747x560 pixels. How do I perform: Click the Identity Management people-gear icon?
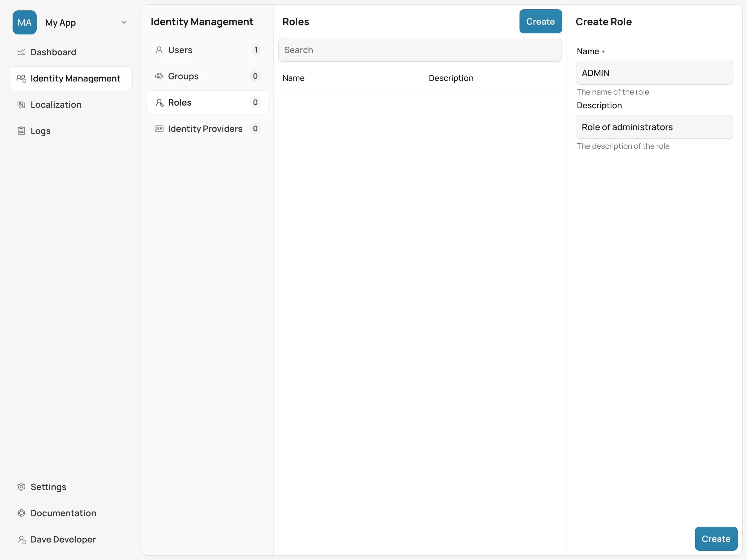21,78
